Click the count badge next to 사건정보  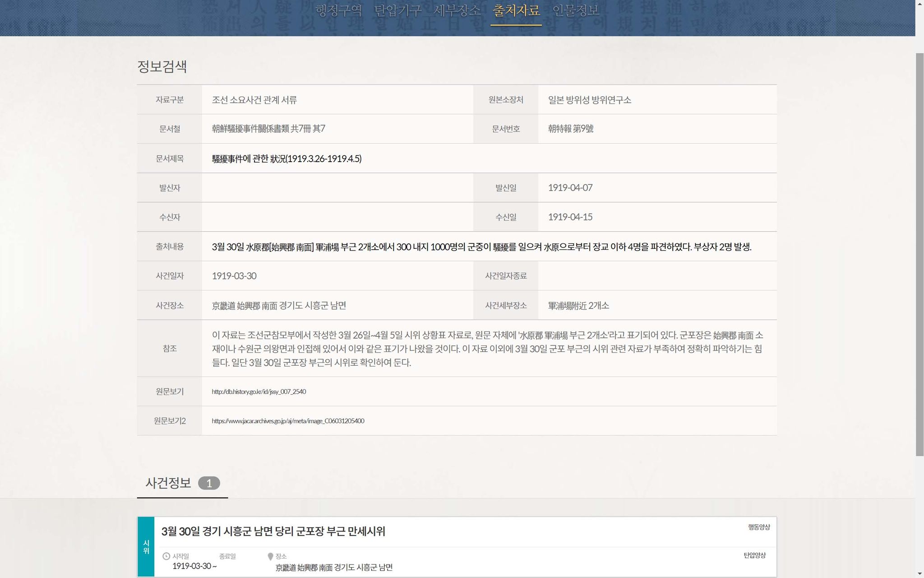click(209, 483)
